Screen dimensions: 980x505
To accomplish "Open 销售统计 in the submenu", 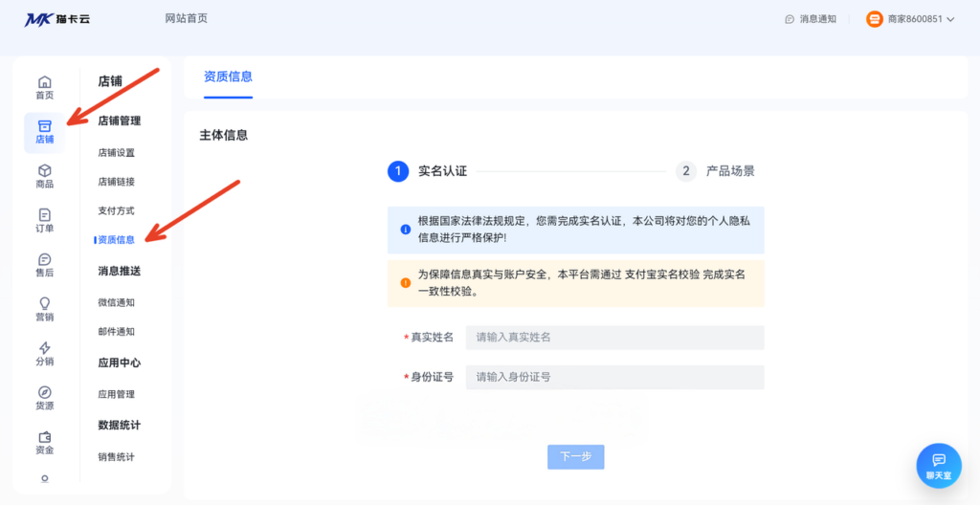I will point(116,457).
